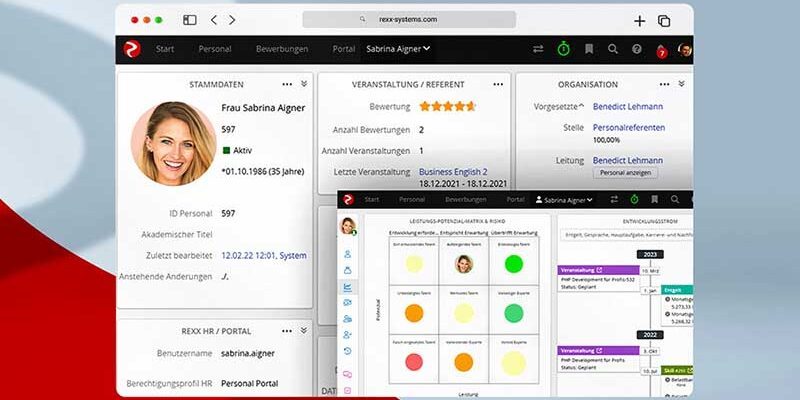
Task: Open the help question mark icon
Action: [636, 49]
